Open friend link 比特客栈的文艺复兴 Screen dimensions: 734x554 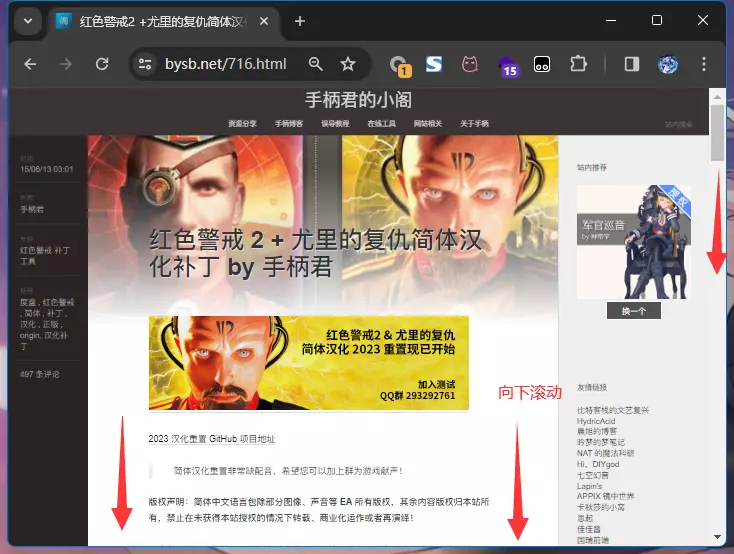(x=613, y=410)
